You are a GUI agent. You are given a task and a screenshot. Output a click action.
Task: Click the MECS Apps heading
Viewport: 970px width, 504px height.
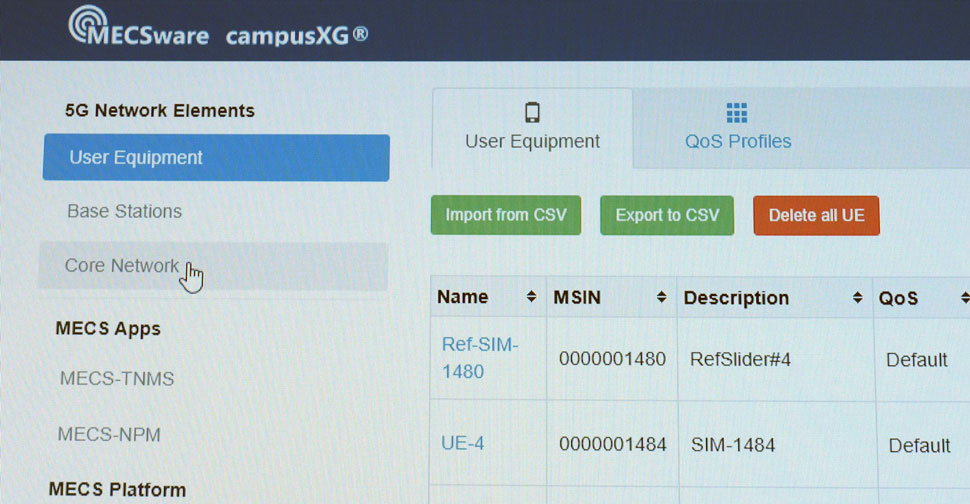pos(108,328)
